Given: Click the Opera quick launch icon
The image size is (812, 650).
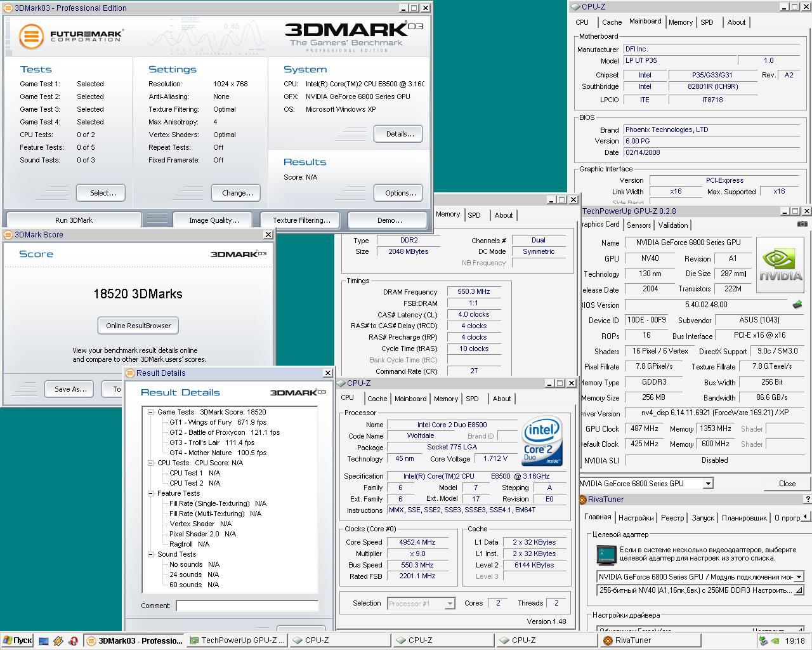Looking at the screenshot, I should click(74, 641).
